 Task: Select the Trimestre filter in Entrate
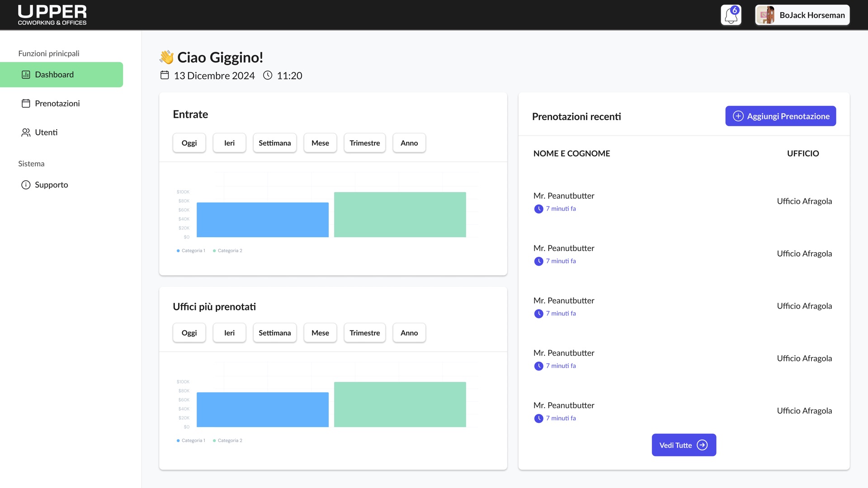click(x=364, y=143)
